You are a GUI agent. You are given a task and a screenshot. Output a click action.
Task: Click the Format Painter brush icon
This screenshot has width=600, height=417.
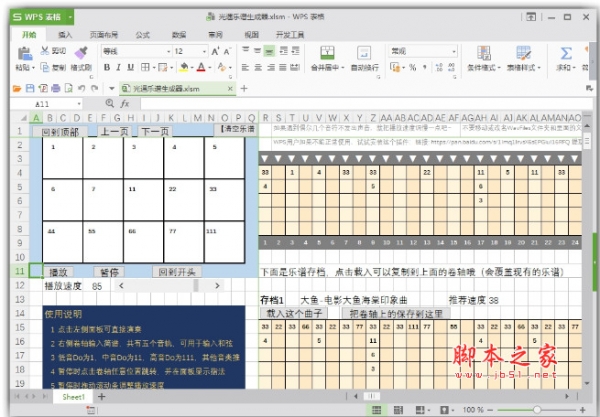click(82, 52)
